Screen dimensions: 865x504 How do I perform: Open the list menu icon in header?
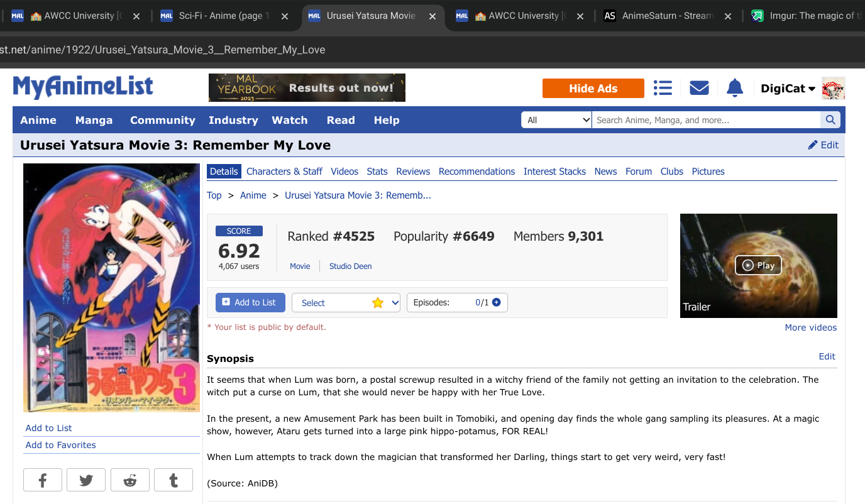click(663, 88)
